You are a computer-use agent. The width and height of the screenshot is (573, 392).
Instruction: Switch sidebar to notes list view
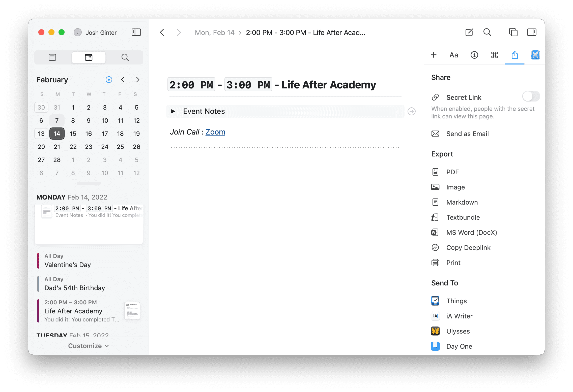point(52,57)
